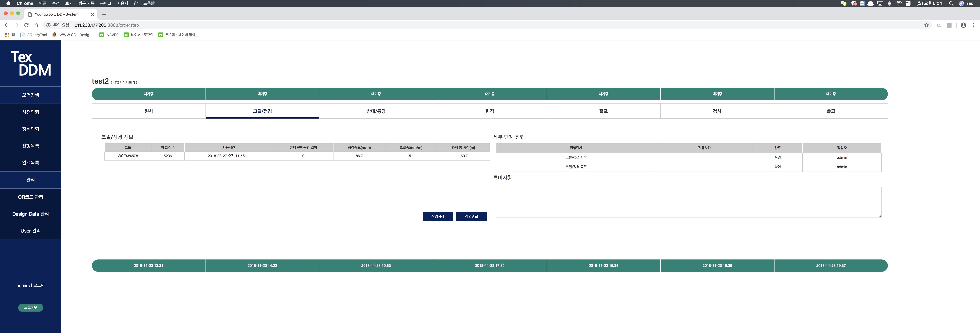Click the 로그아웃 button

click(30, 308)
